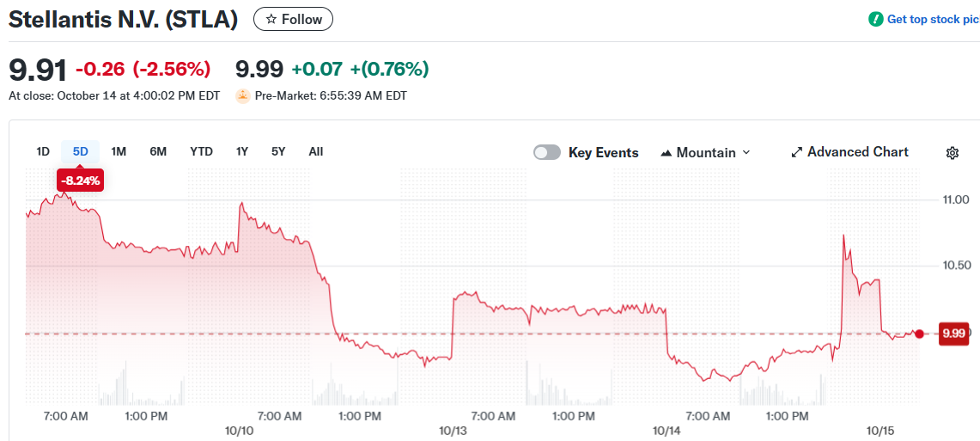
Task: Click the star icon in Follow button
Action: click(x=271, y=19)
